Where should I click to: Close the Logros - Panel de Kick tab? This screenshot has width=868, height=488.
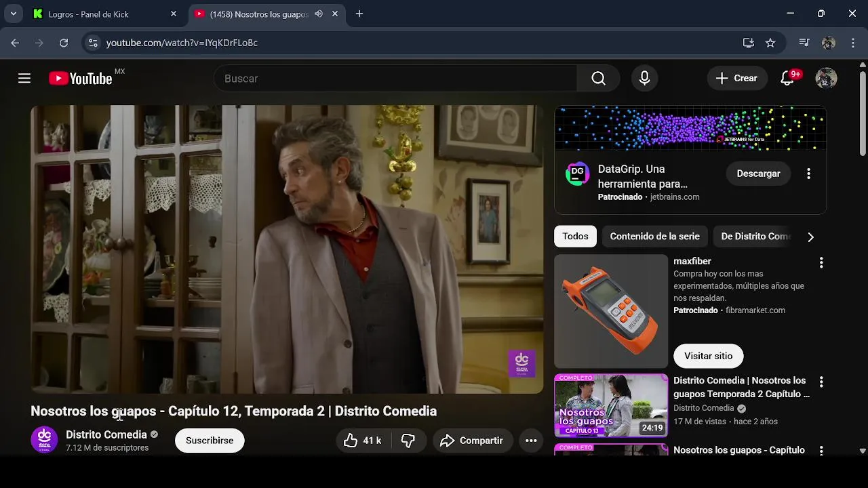(174, 14)
